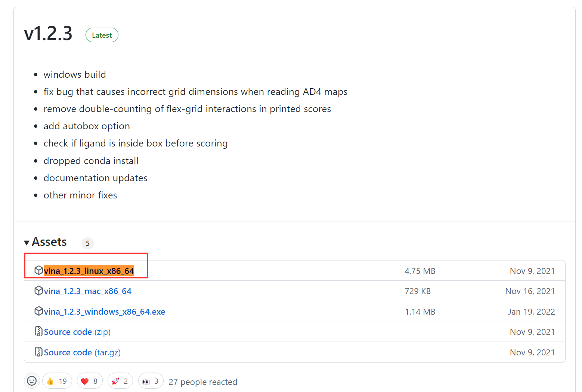Download vina_1.2.3_linux_x86_64 asset
Screen dimensions: 582x392
point(89,271)
